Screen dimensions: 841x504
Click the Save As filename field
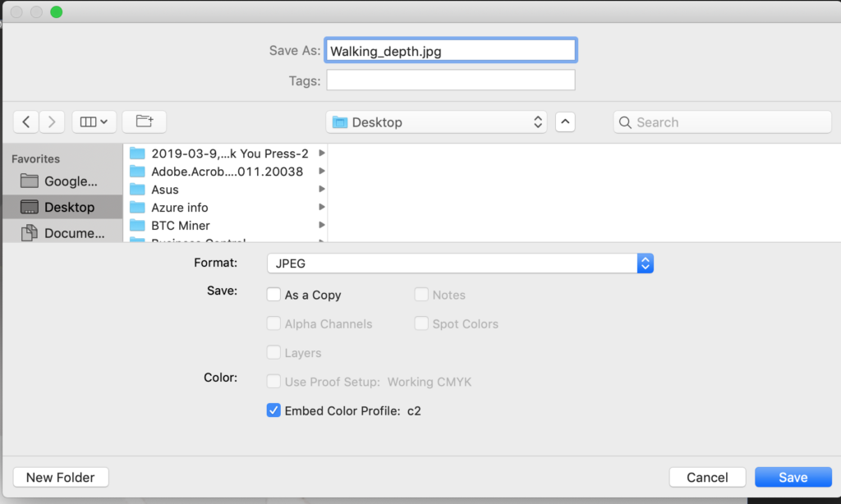pyautogui.click(x=451, y=51)
